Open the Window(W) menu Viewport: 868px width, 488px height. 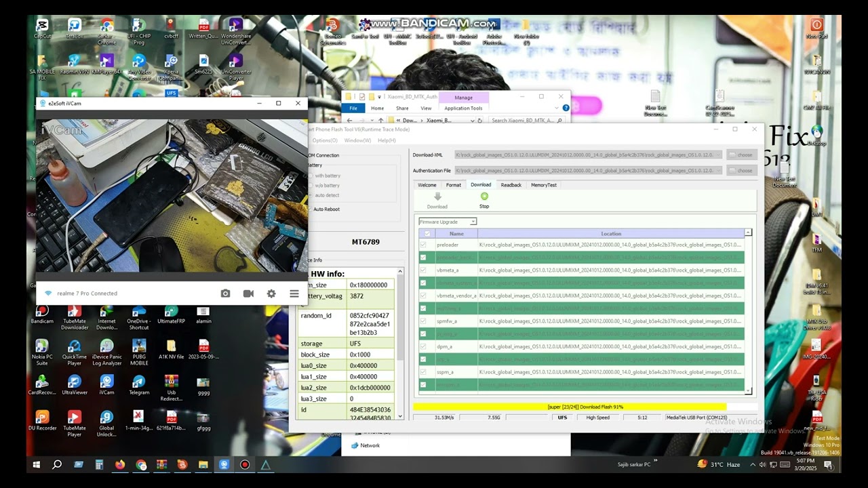coord(357,140)
